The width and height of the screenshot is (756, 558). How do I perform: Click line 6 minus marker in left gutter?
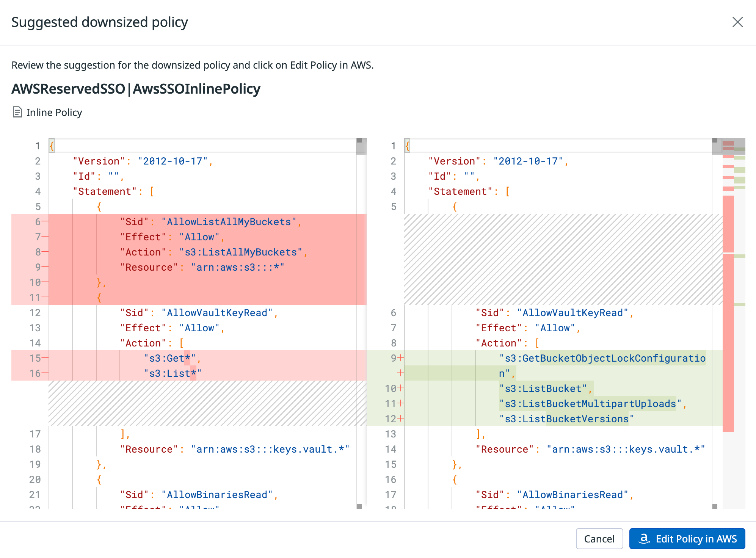point(45,221)
